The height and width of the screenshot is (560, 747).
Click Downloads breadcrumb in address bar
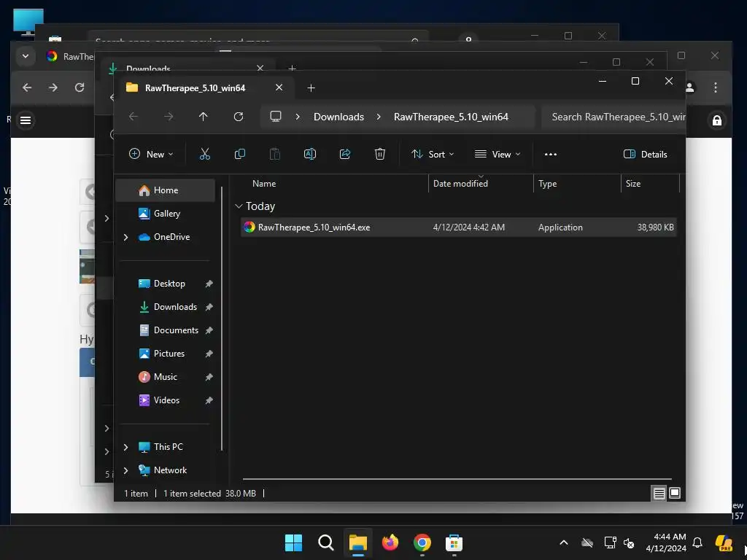pyautogui.click(x=338, y=117)
